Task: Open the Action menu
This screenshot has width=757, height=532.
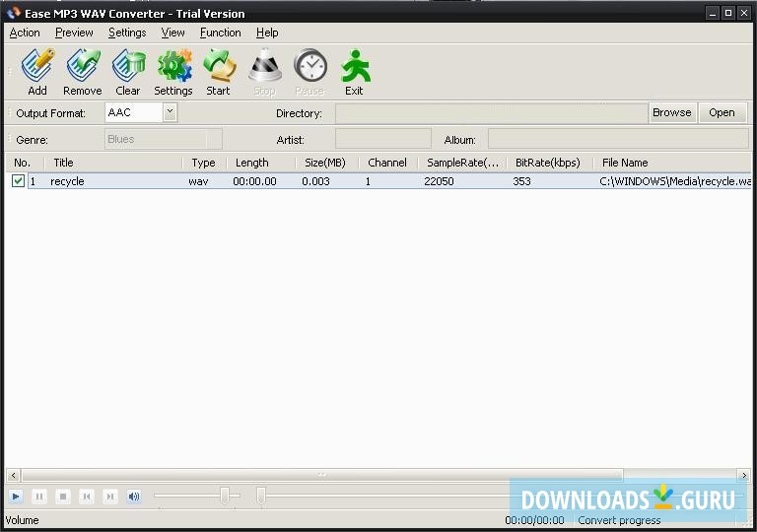Action: (x=25, y=33)
